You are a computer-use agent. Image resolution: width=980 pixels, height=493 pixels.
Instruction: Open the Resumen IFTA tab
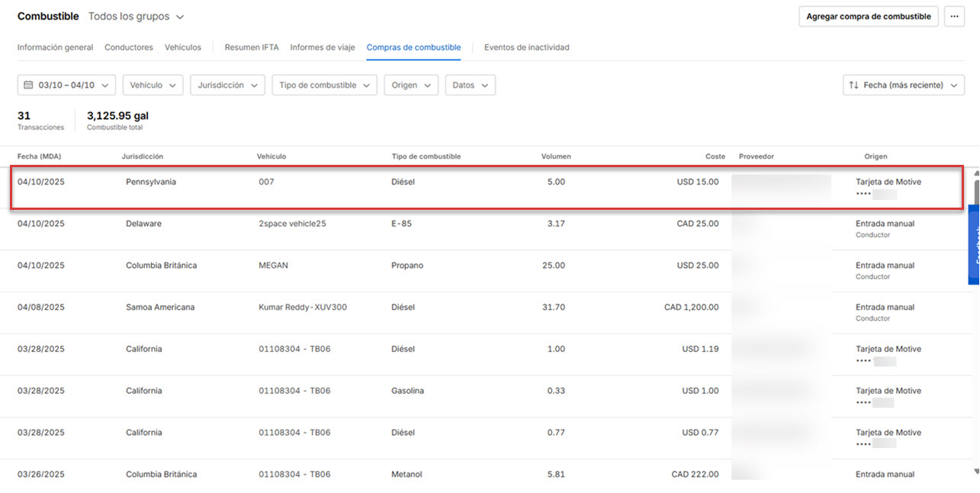pos(252,47)
